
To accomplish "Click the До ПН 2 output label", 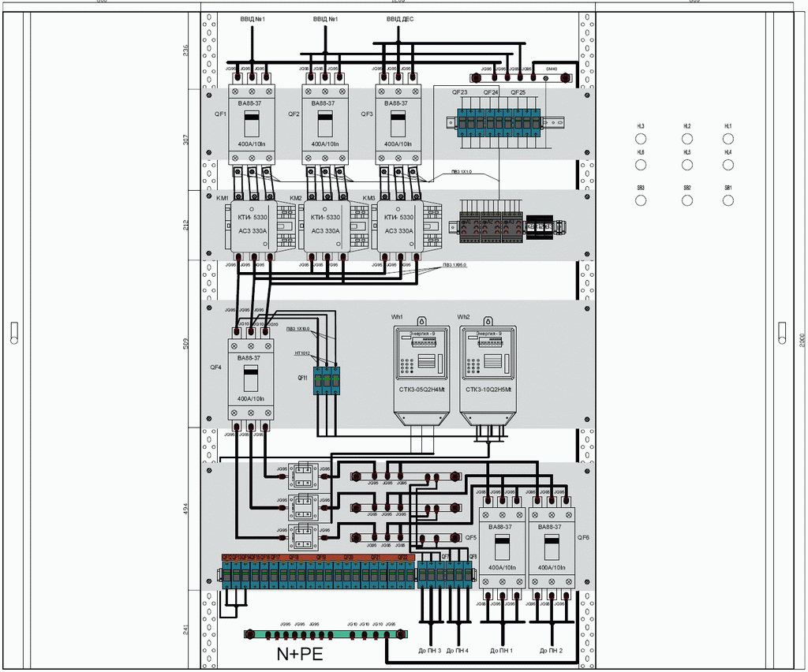I will point(551,651).
